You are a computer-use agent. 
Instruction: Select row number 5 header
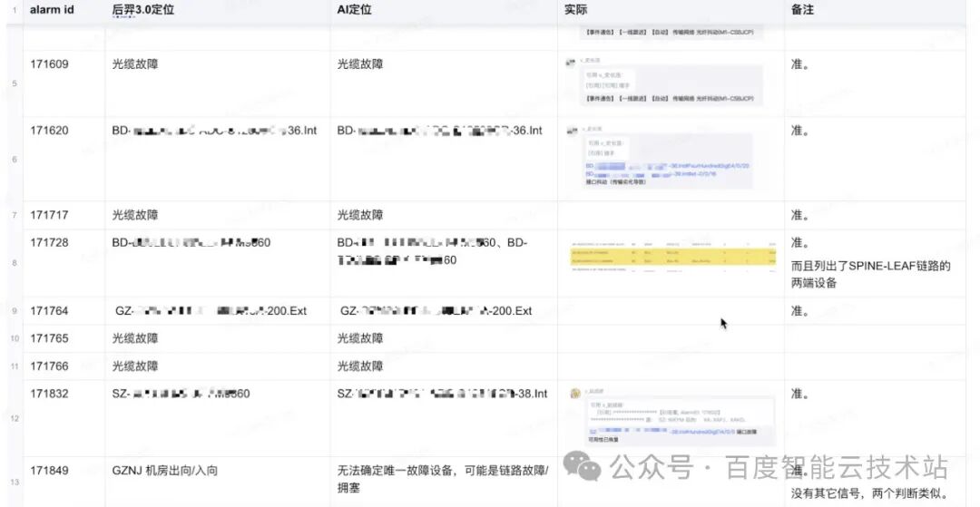pyautogui.click(x=15, y=83)
